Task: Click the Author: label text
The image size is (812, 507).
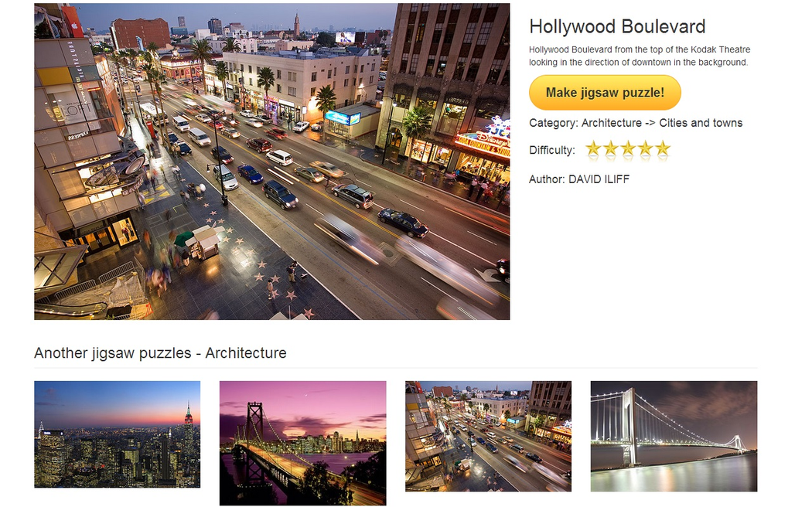Action: (547, 179)
